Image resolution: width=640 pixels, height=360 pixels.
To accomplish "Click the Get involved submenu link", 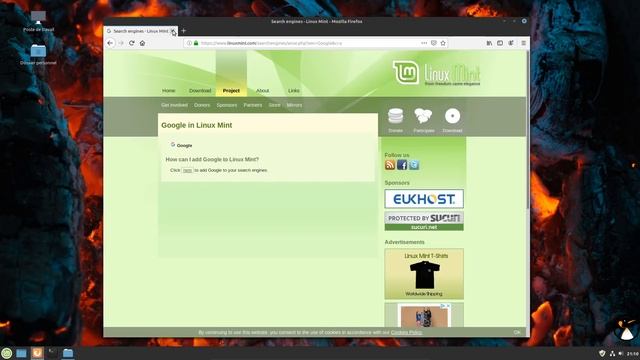I will coord(174,105).
